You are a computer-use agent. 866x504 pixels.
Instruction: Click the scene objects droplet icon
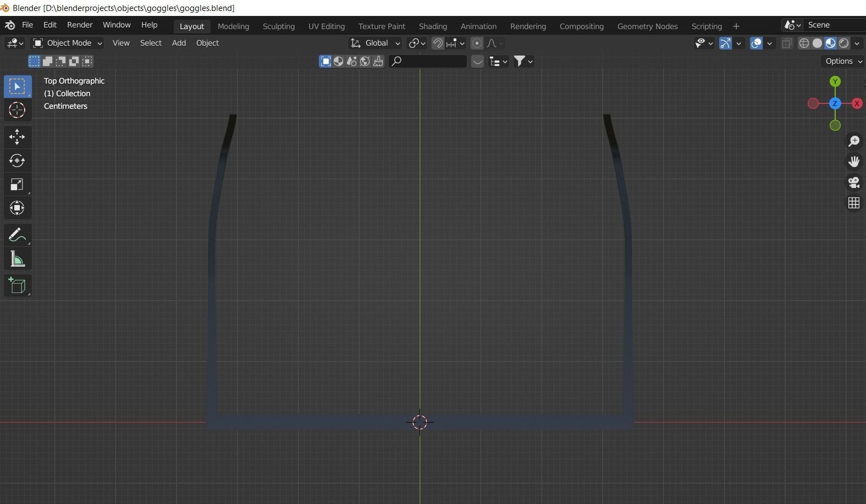(x=352, y=62)
